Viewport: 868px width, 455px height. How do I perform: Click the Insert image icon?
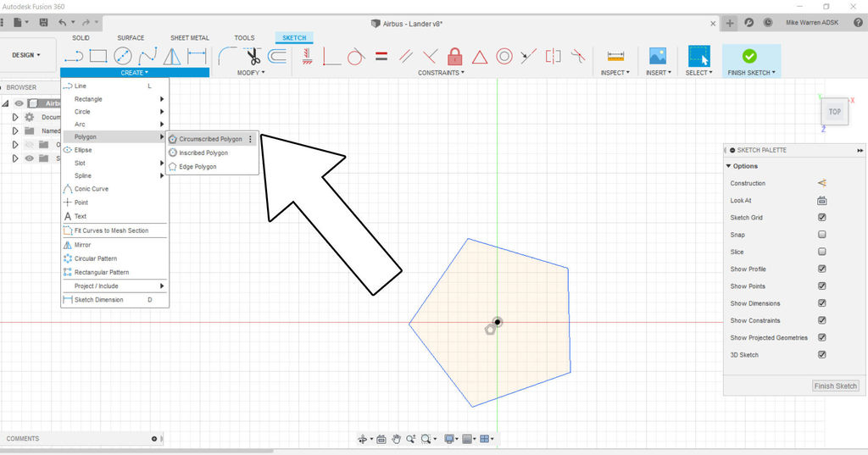[658, 56]
